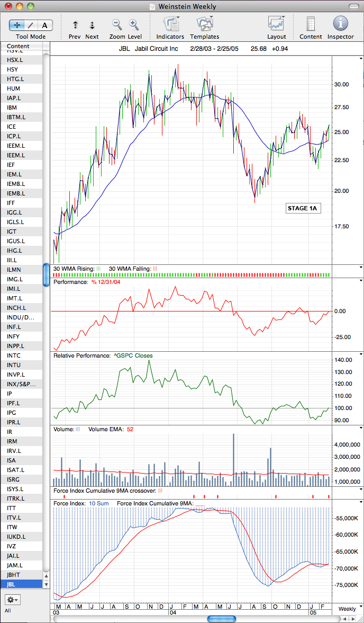Click the window zoom green button
Screen dimensions: 364x623
click(31, 6)
